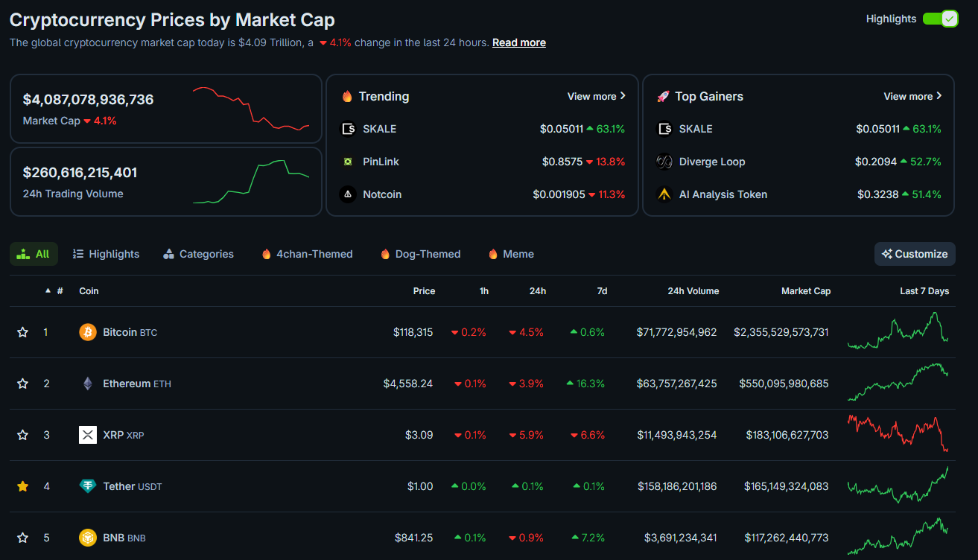Favorite Bitcoin with its star
This screenshot has width=978, height=560.
tap(23, 332)
